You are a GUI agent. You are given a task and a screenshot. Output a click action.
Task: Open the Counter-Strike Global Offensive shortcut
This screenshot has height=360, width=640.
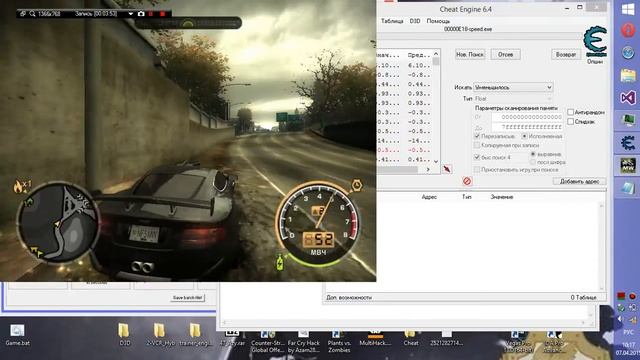tap(267, 342)
